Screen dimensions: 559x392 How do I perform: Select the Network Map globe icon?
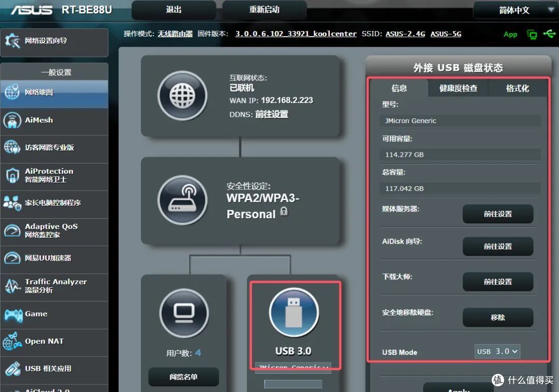click(12, 92)
